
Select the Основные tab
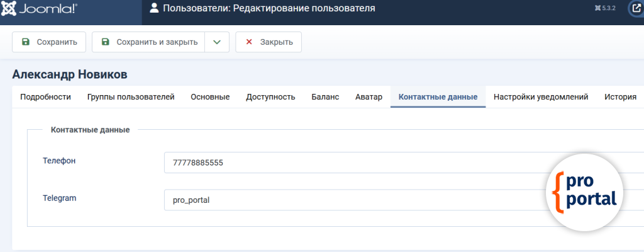pyautogui.click(x=210, y=97)
